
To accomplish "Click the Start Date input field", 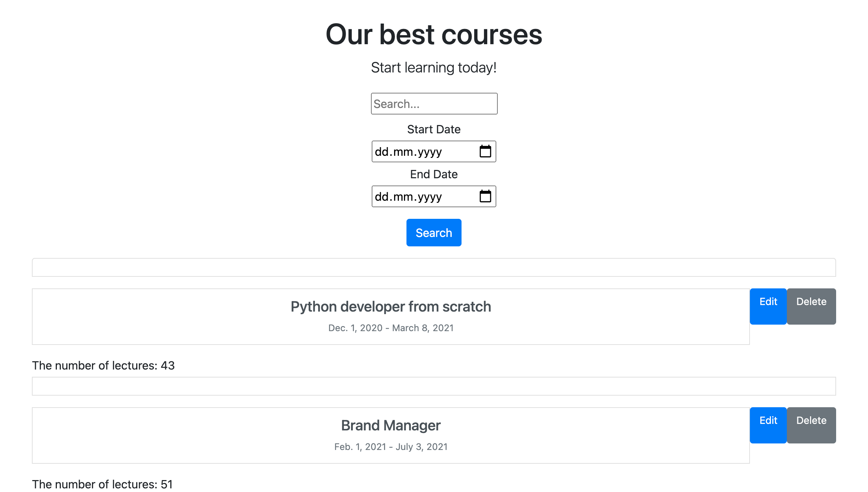I will click(x=417, y=151).
